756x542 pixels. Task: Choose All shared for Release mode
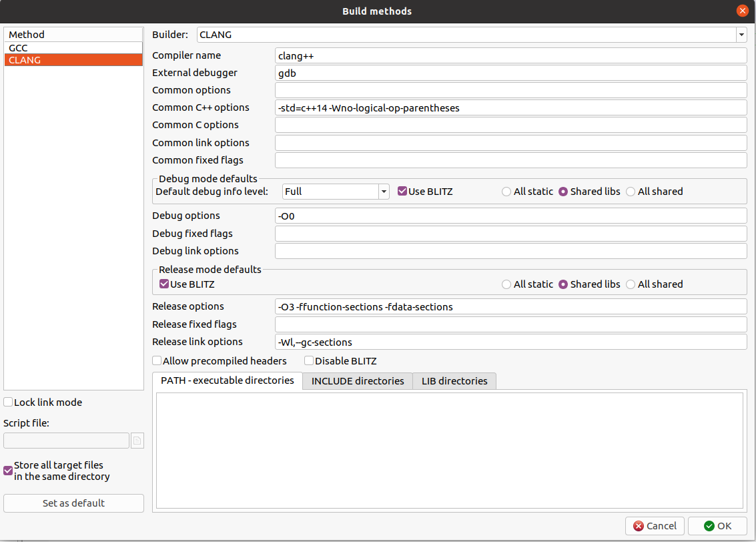coord(631,284)
